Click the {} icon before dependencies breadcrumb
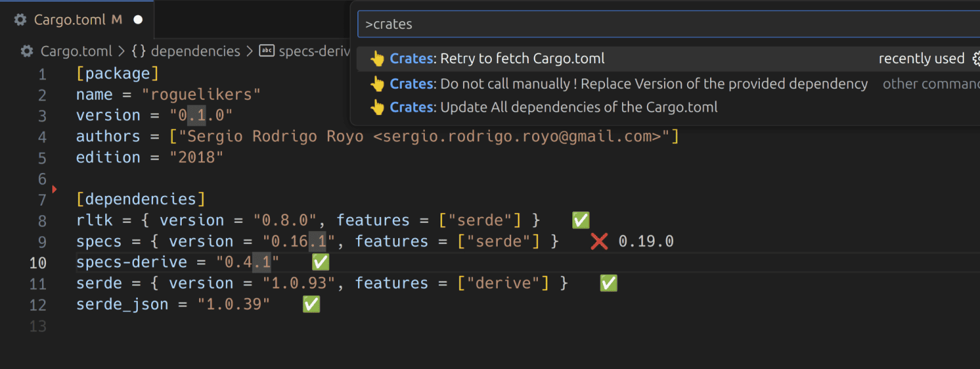The image size is (980, 369). point(138,50)
